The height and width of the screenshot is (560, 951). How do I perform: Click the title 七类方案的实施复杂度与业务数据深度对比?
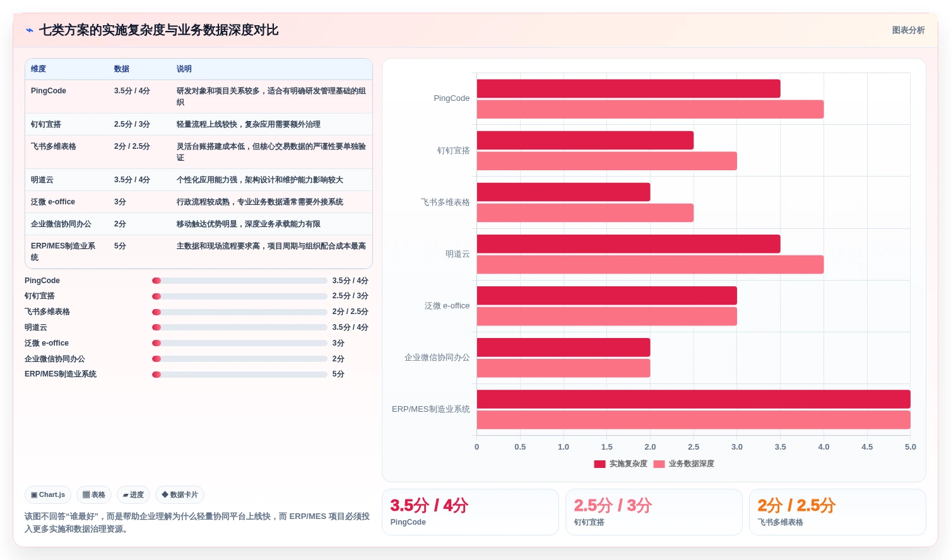[x=158, y=30]
